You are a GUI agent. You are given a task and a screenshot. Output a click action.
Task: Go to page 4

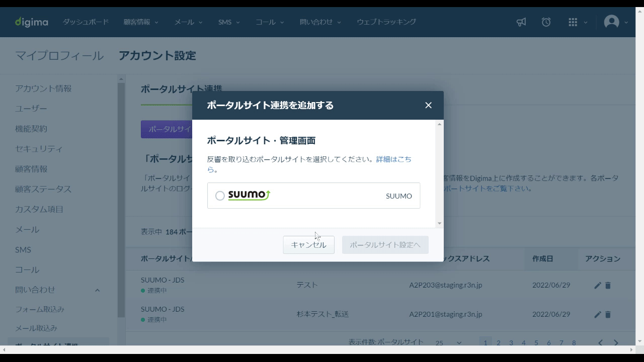(524, 343)
